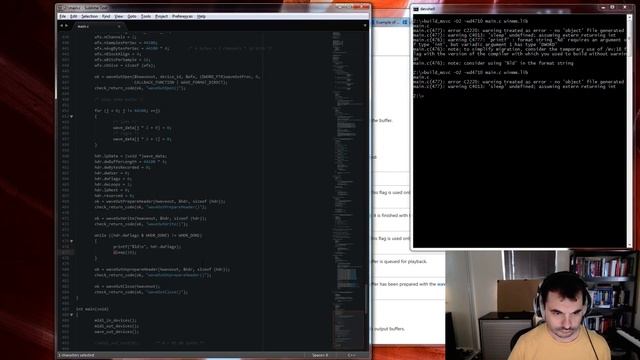Click the last build_msvc command line in console
Viewport: 640px width, 360px height.
471,72
